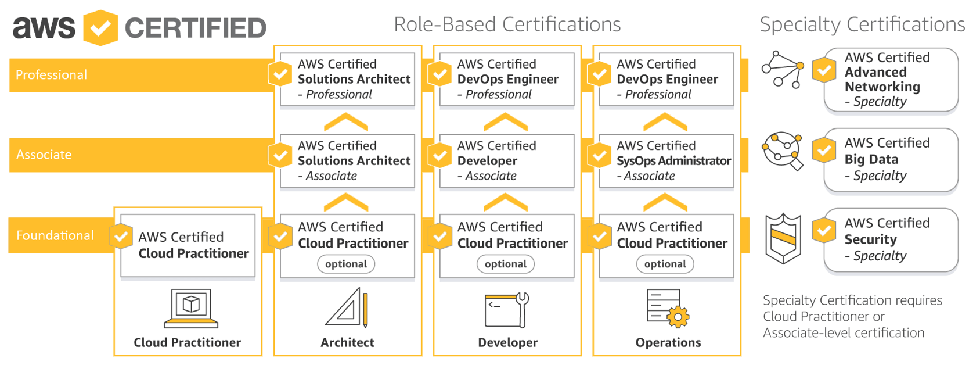This screenshot has height=365, width=980.
Task: Click checkmark badge on Big Data Specialty card
Action: click(824, 150)
